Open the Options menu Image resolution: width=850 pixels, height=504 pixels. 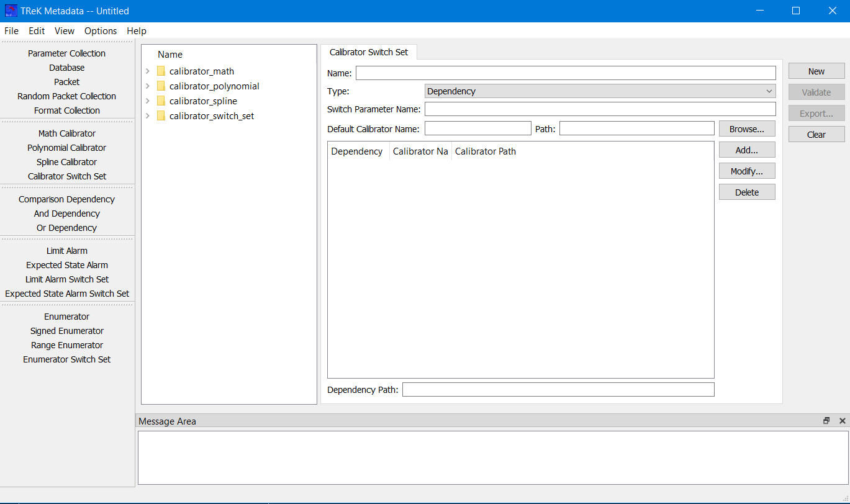pyautogui.click(x=101, y=31)
